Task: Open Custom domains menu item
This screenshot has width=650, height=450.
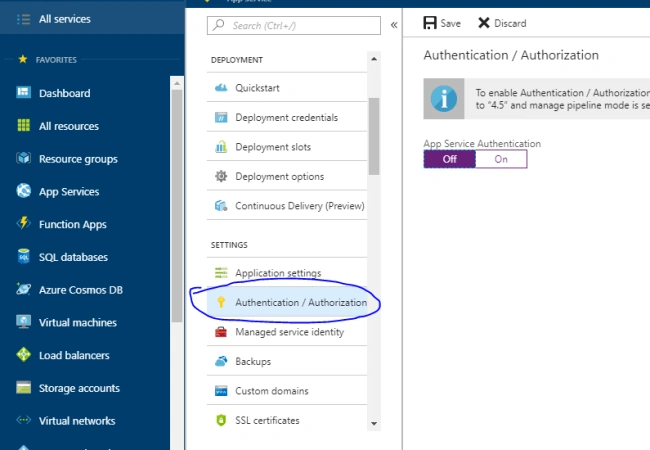Action: coord(287,391)
